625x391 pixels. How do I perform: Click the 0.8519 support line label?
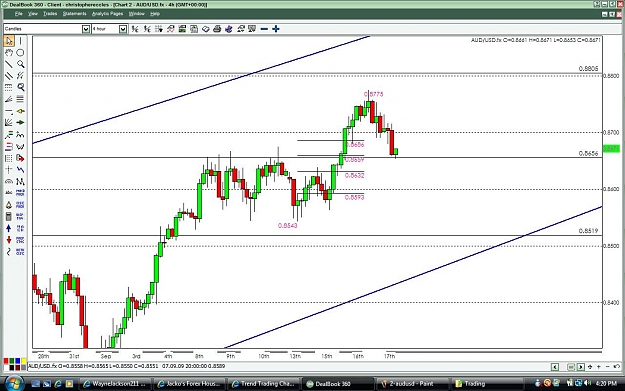tap(588, 231)
